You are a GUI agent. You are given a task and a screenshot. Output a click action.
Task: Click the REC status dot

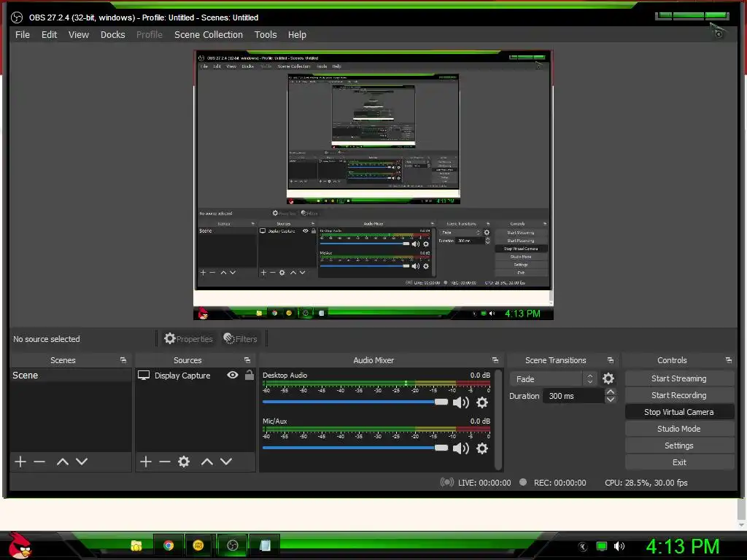point(523,482)
